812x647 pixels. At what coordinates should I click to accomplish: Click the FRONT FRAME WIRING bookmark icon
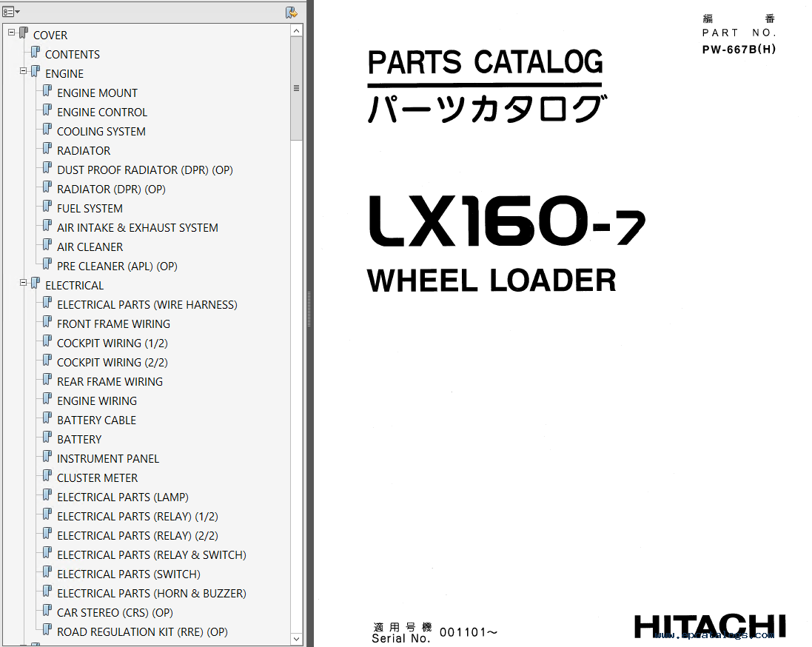pyautogui.click(x=47, y=322)
